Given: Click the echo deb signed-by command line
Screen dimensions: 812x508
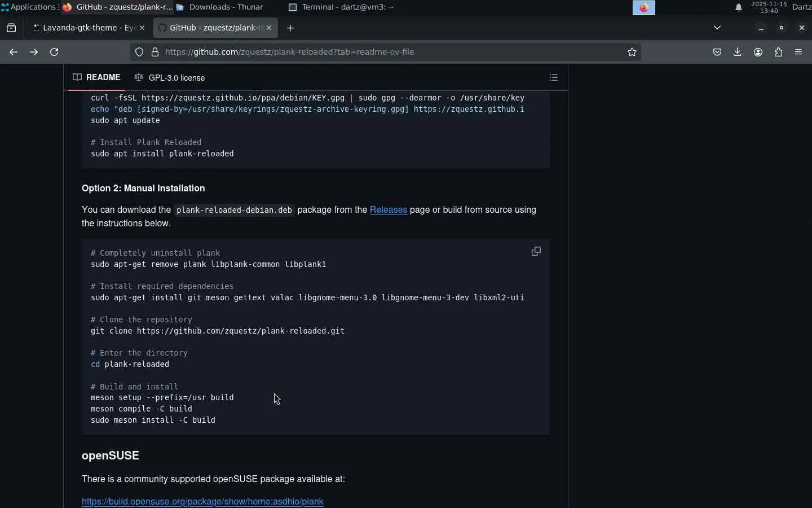Looking at the screenshot, I should tap(307, 110).
